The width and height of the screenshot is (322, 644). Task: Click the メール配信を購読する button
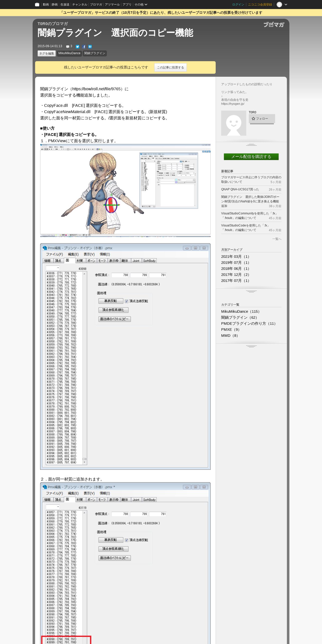click(x=251, y=157)
